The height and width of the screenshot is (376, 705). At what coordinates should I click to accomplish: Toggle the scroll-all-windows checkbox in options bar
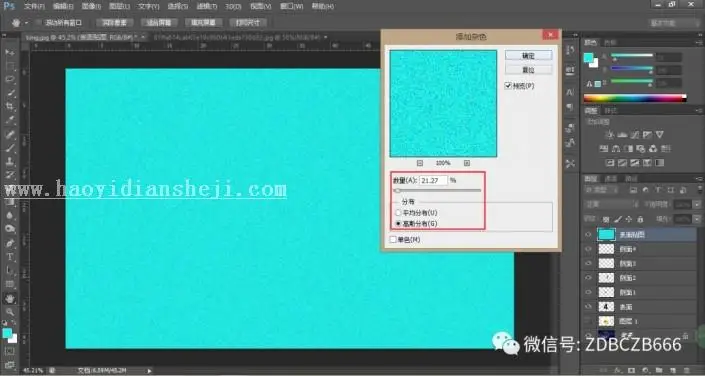(40, 22)
